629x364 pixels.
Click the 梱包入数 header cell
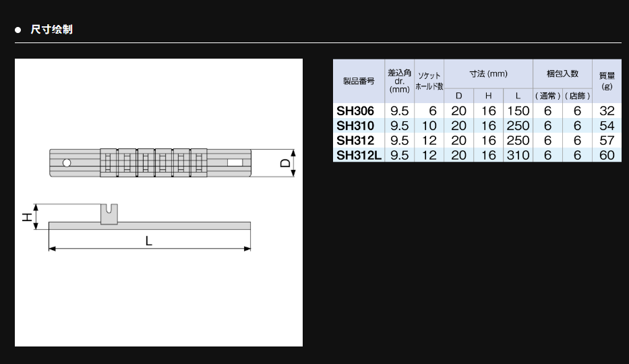click(x=562, y=73)
